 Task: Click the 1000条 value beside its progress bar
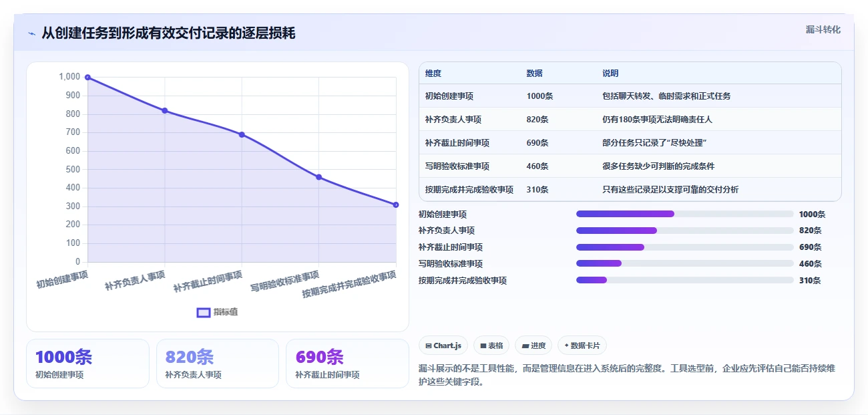[x=813, y=215]
